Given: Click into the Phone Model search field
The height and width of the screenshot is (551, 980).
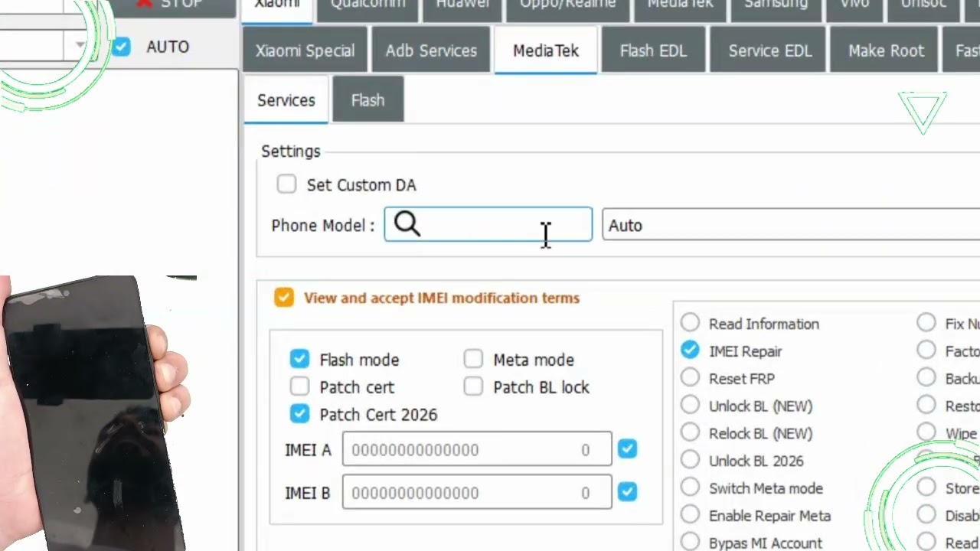Looking at the screenshot, I should [x=488, y=224].
